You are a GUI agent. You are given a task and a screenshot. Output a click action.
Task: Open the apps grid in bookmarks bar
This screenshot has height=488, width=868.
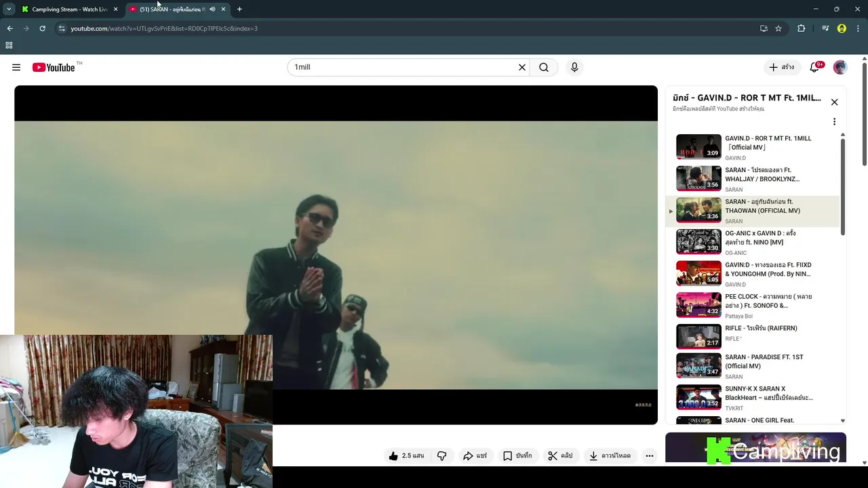click(x=9, y=45)
